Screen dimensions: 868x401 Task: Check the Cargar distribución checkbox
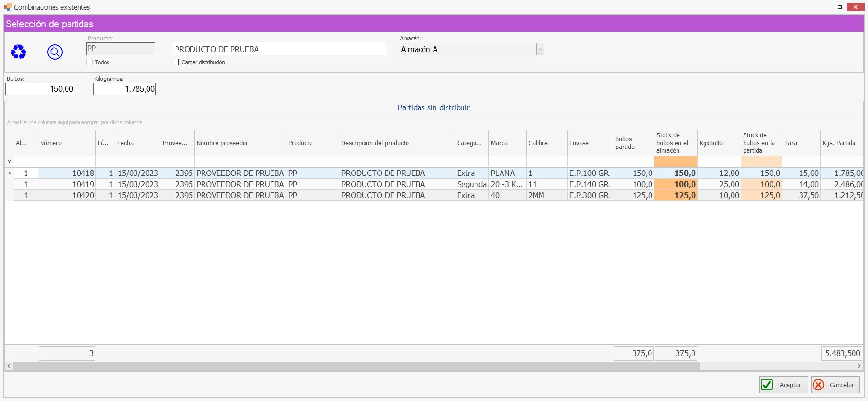(176, 62)
